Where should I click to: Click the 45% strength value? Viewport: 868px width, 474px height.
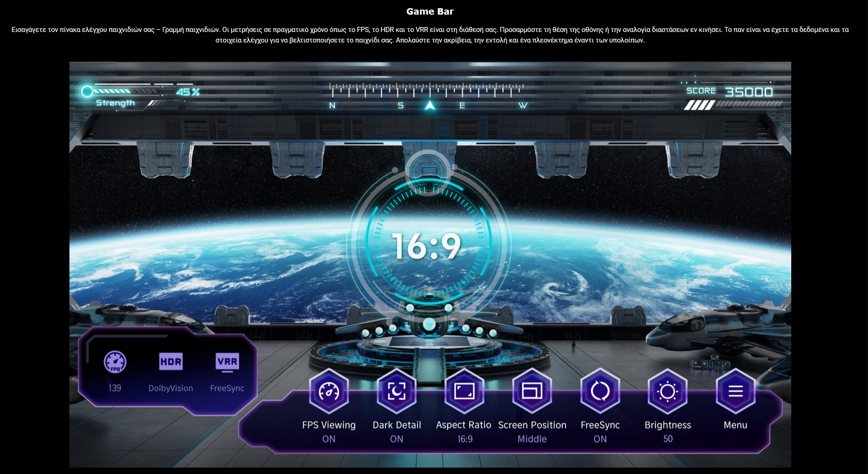[188, 92]
